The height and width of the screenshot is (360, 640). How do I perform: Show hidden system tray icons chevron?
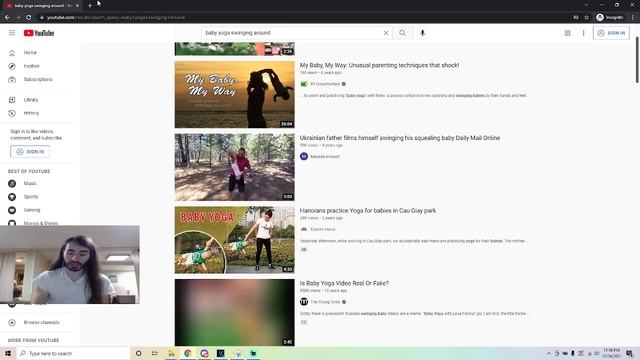click(x=549, y=353)
